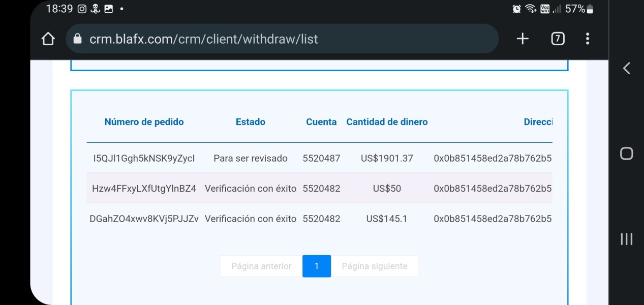Click the Para ser revisado status
This screenshot has width=644, height=305.
pyautogui.click(x=251, y=158)
